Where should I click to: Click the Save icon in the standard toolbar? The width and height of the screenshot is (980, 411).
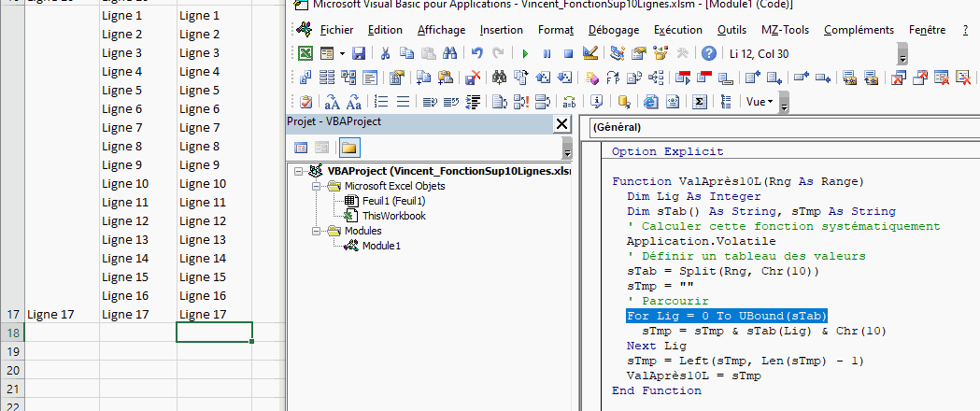click(x=361, y=53)
